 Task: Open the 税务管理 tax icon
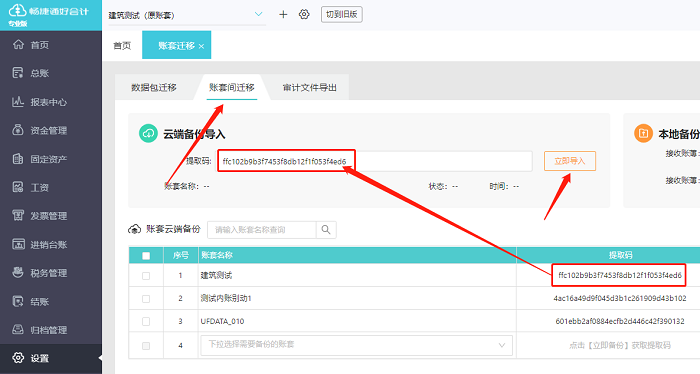pos(18,272)
